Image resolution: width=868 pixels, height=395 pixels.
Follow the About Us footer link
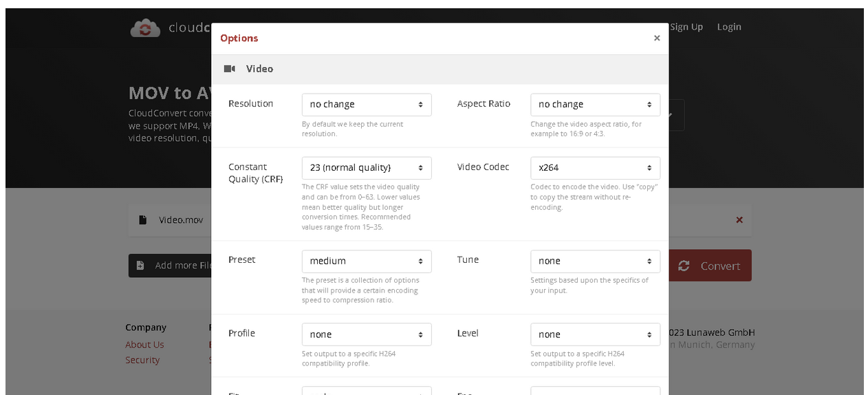tap(144, 345)
